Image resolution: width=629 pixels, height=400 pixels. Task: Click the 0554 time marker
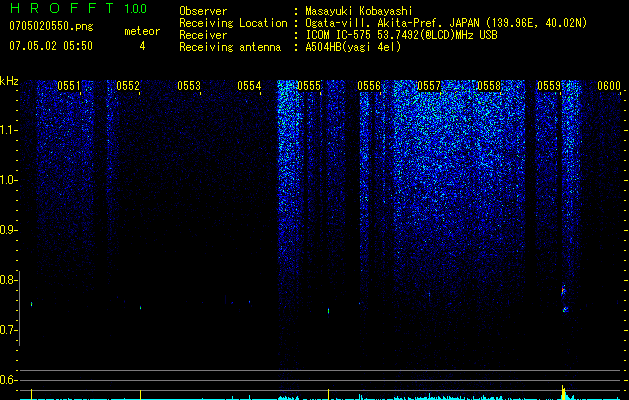click(249, 86)
